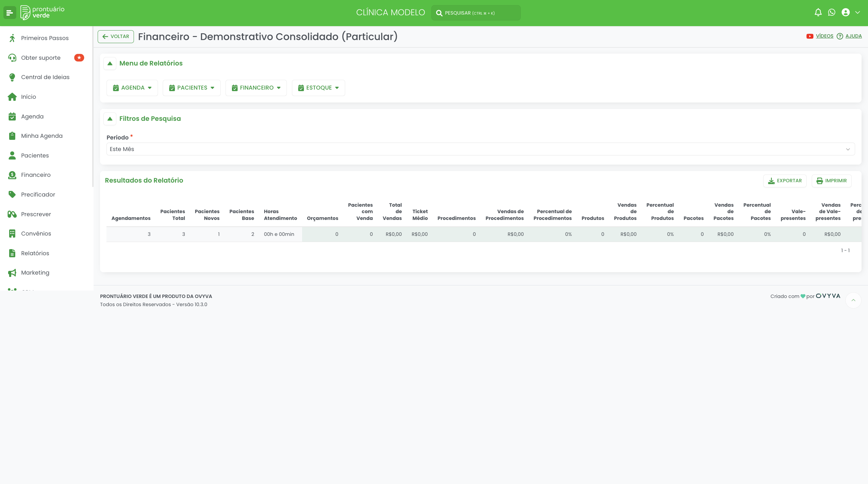Click the PESQUISAR search field
This screenshot has height=484, width=868.
point(476,13)
